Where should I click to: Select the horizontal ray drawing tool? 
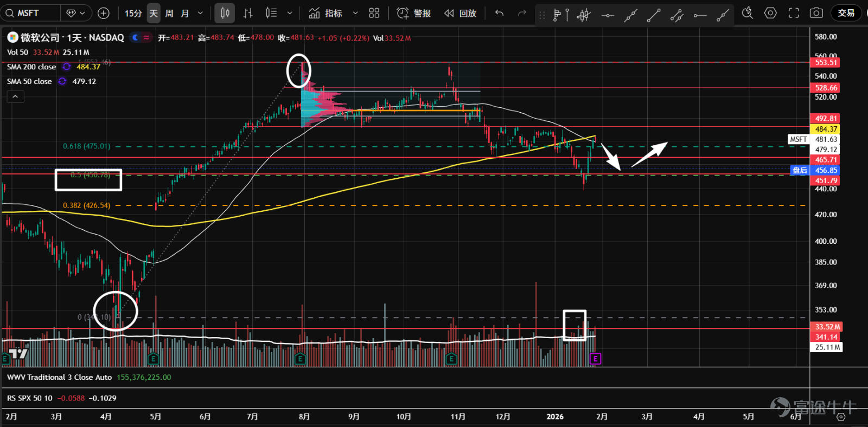click(700, 15)
